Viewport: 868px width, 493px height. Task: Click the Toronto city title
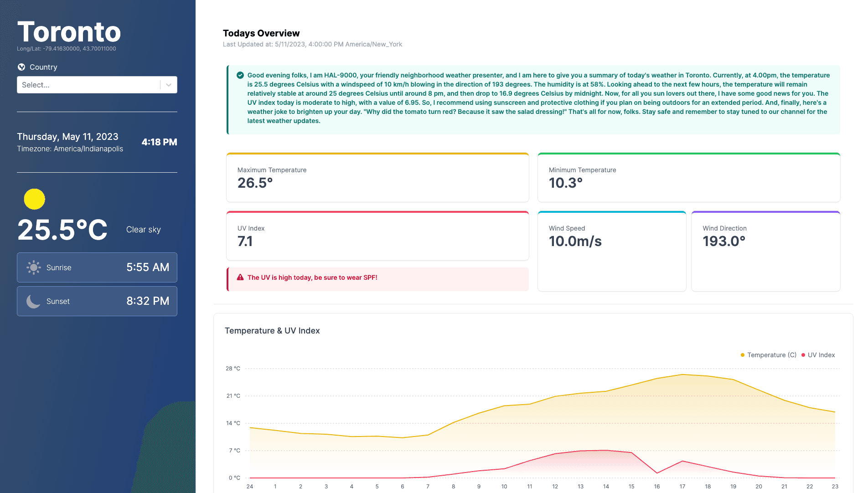[69, 32]
